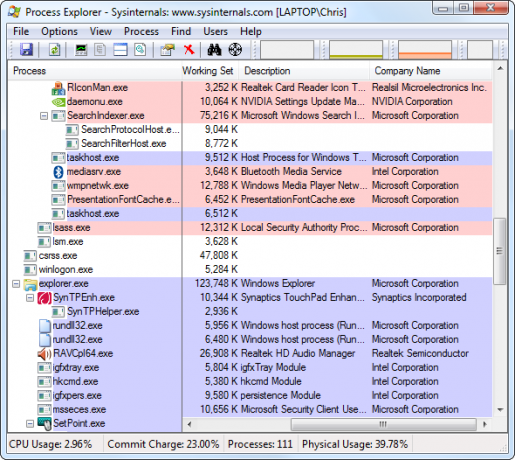Click the Properties toolbar icon
Image resolution: width=515 pixels, height=460 pixels.
(167, 50)
